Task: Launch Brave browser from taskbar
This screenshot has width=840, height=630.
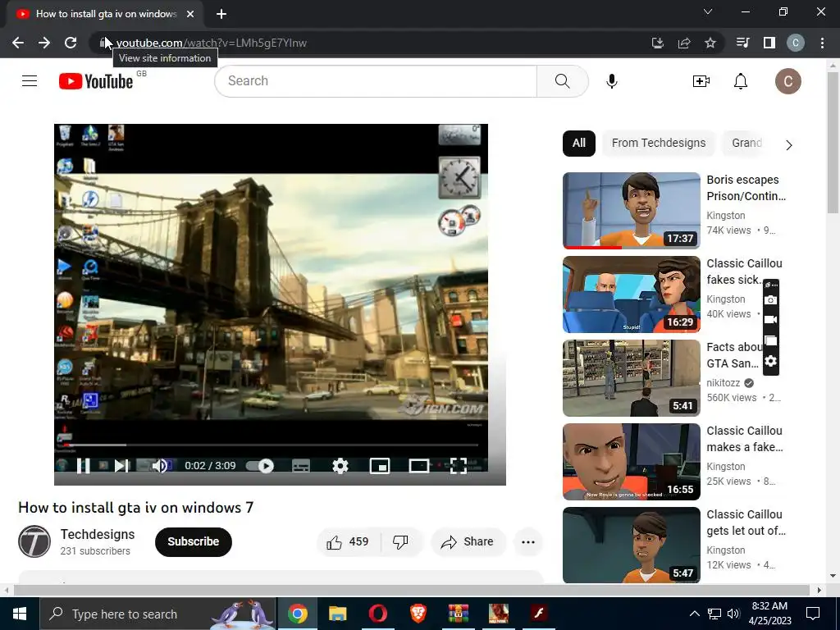Action: tap(418, 614)
